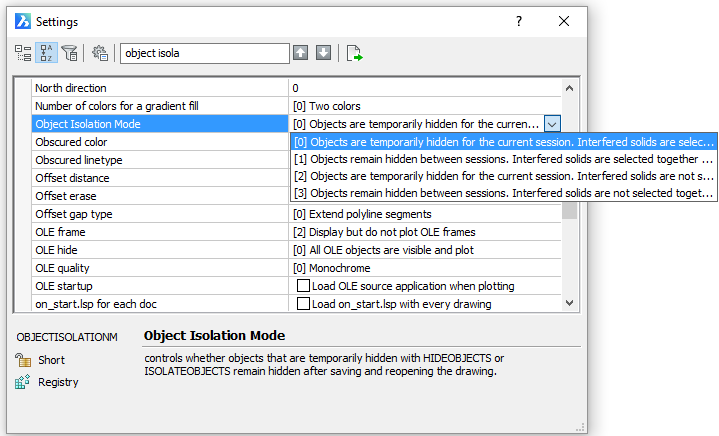
Task: Select the 'OLE frame' setting row
Action: pos(160,232)
